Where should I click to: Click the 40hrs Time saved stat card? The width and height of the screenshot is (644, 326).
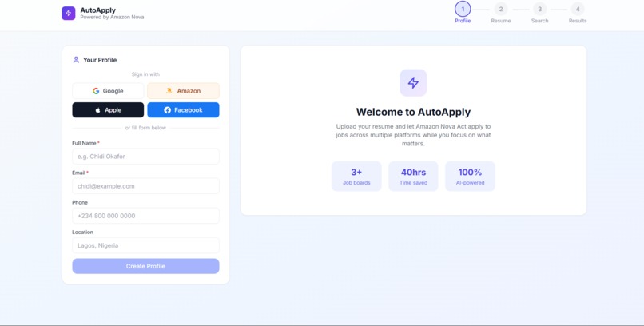click(x=413, y=176)
